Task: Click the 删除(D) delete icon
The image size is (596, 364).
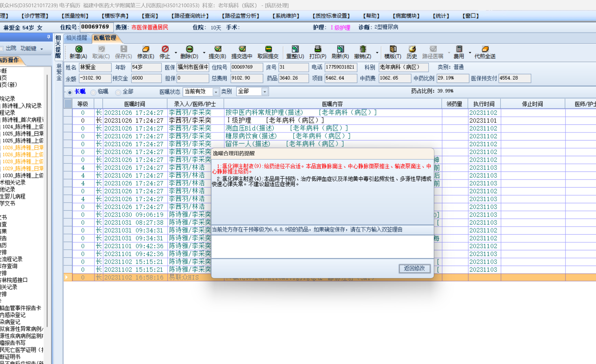Action: point(189,49)
